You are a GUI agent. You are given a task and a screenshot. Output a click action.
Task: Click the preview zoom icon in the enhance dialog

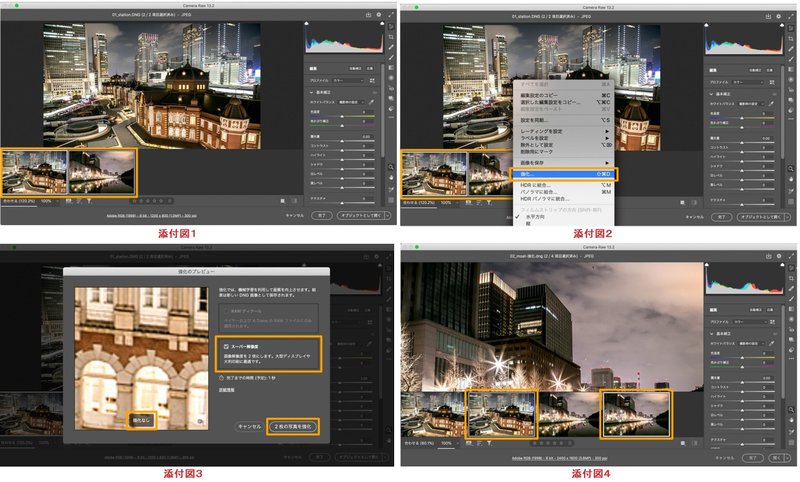(x=201, y=421)
